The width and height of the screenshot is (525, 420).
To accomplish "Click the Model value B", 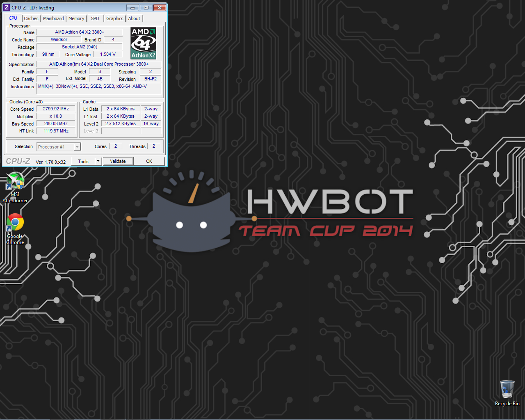I will point(100,71).
